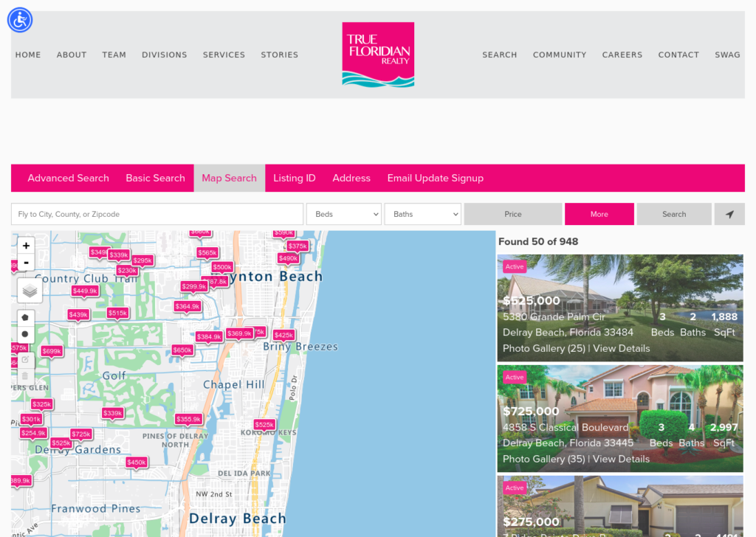Select the draw polygon map tool
Viewport: 756px width, 537px height.
(x=26, y=317)
